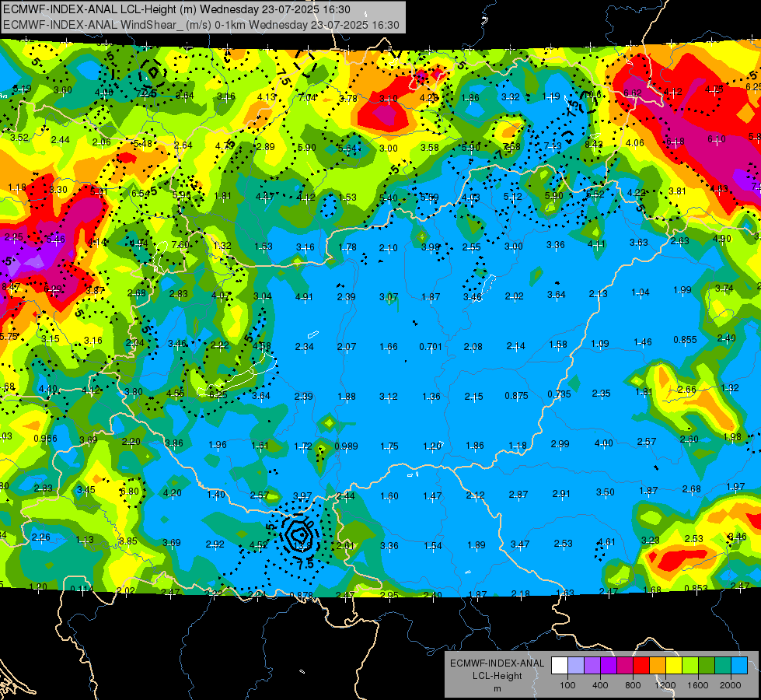761x700 pixels.
Task: Click the light purple legend swatch
Action: point(592,665)
